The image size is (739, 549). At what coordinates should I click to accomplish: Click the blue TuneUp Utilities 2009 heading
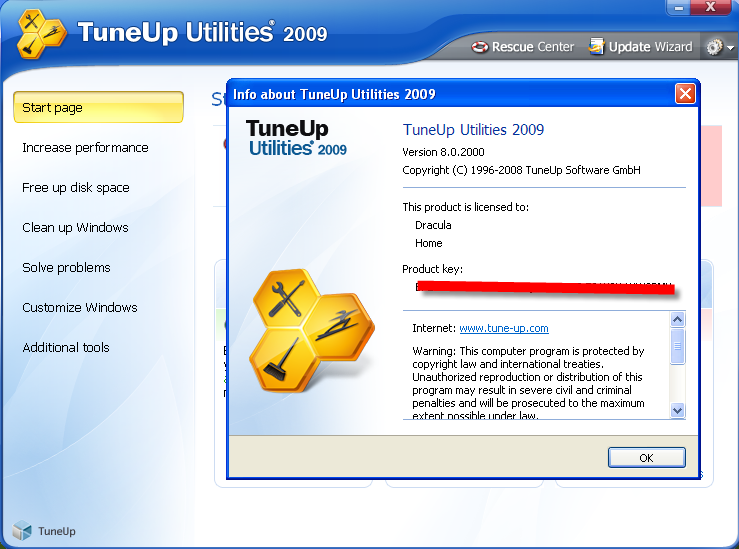click(x=473, y=130)
